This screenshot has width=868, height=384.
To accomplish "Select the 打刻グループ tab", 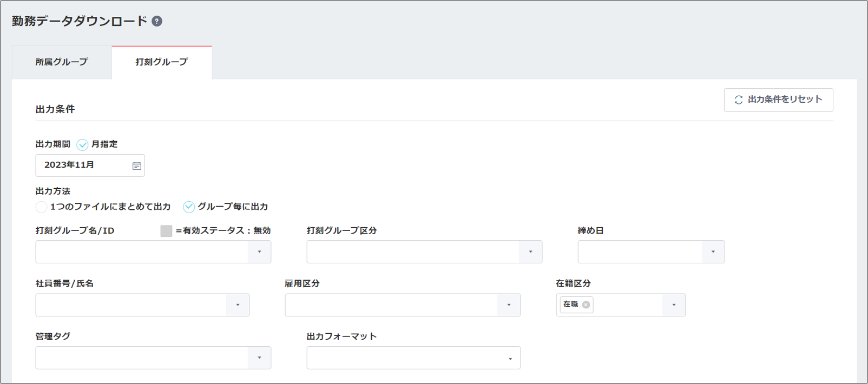I will coord(162,62).
